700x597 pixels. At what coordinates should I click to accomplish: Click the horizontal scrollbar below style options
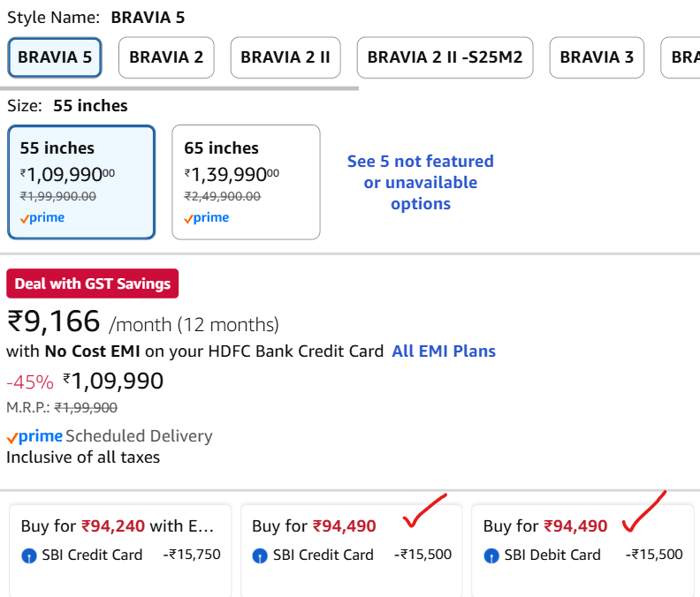pyautogui.click(x=179, y=88)
